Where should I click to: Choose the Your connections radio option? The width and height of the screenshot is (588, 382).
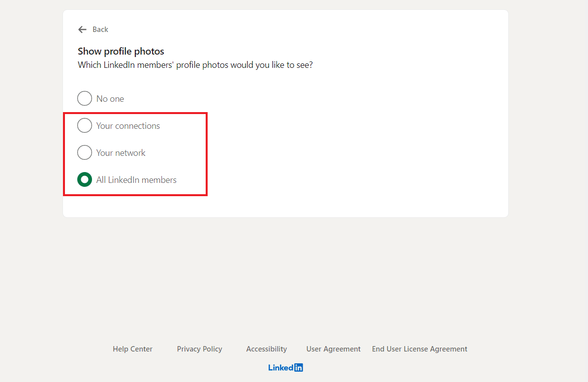point(85,125)
